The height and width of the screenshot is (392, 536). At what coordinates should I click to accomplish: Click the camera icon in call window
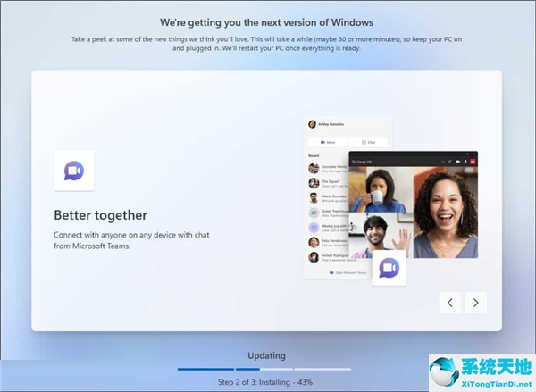click(458, 162)
